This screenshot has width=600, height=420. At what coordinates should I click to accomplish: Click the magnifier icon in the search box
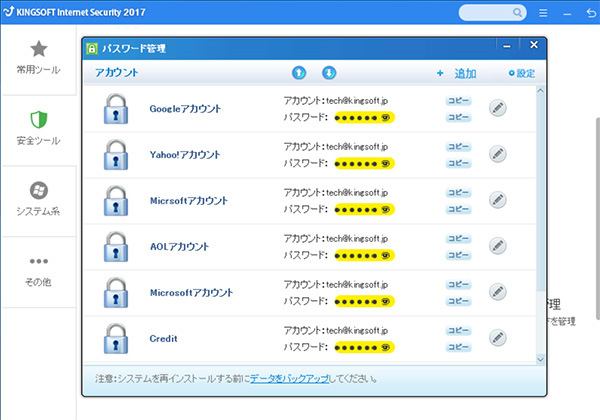(x=517, y=13)
